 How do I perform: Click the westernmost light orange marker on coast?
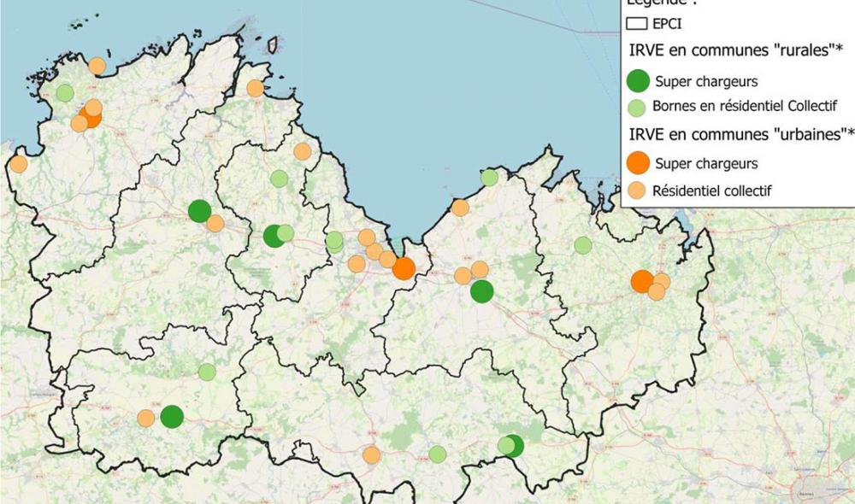pyautogui.click(x=18, y=164)
